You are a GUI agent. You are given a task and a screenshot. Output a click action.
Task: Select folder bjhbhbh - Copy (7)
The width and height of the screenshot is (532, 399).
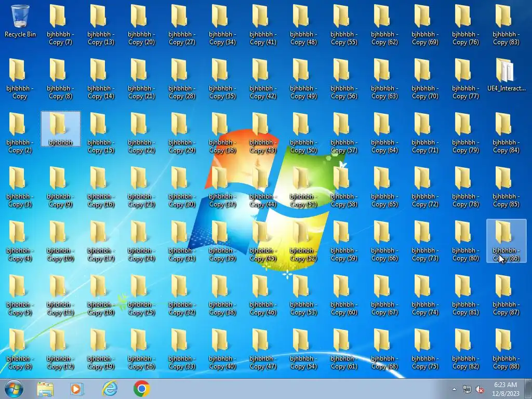point(60,25)
